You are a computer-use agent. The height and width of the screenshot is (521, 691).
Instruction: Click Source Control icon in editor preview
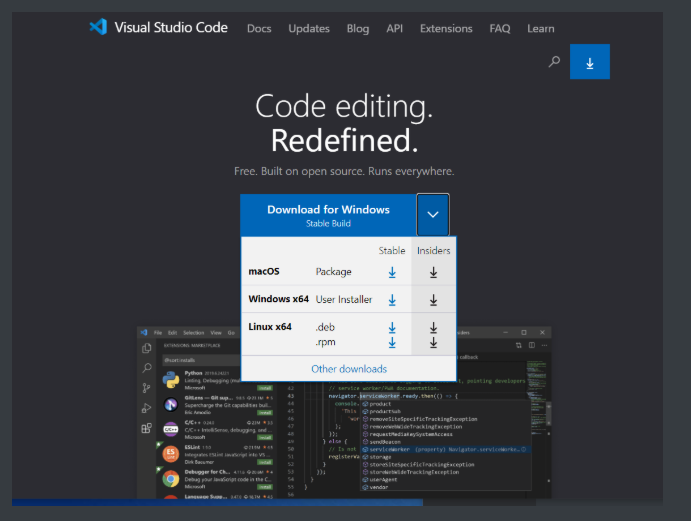(x=147, y=388)
